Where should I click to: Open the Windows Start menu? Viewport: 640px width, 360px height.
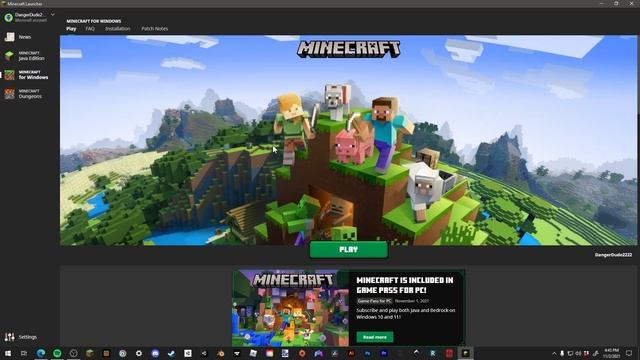pyautogui.click(x=8, y=353)
